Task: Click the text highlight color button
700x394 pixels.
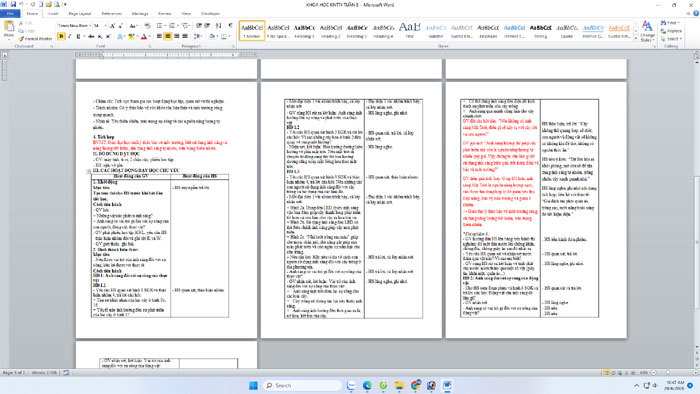Action: [131, 36]
